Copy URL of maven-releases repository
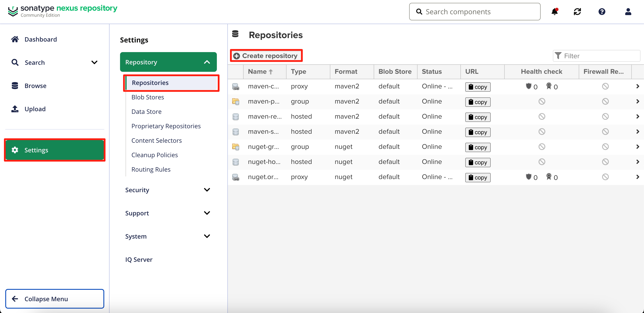Screen dimensions: 644x313 tap(478, 117)
